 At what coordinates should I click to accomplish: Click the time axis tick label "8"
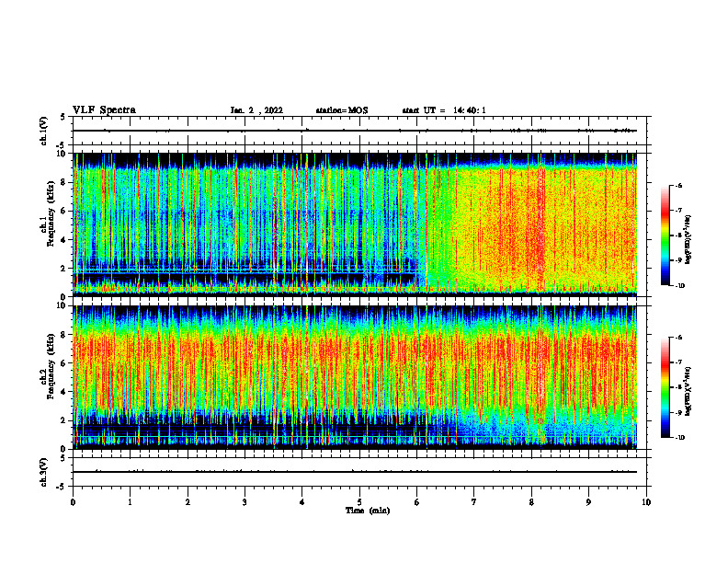click(531, 502)
